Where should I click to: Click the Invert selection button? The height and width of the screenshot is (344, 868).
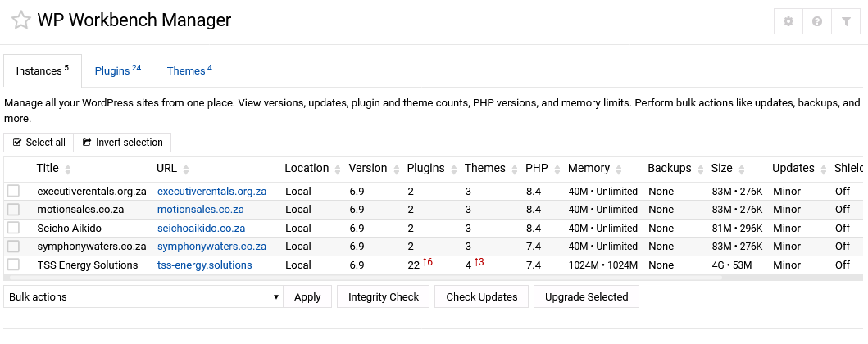(x=123, y=143)
